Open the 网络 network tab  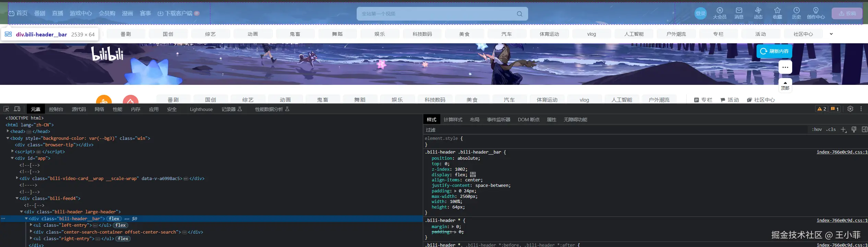coord(99,109)
